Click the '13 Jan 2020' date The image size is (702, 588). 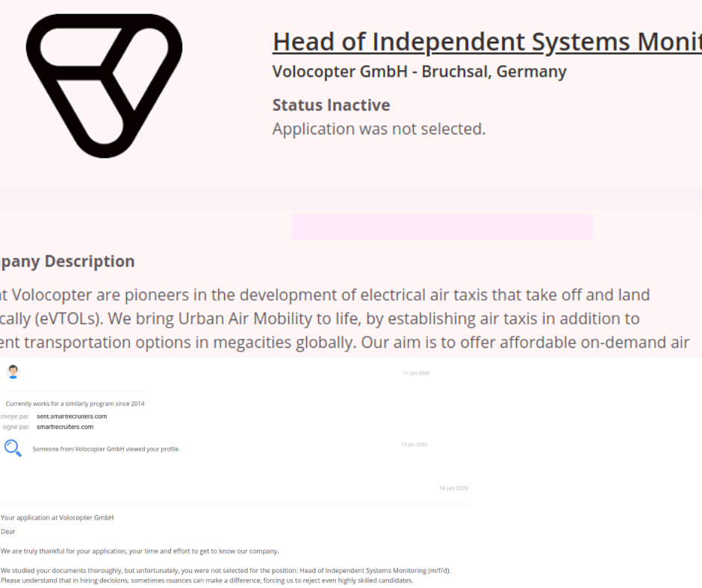[414, 444]
